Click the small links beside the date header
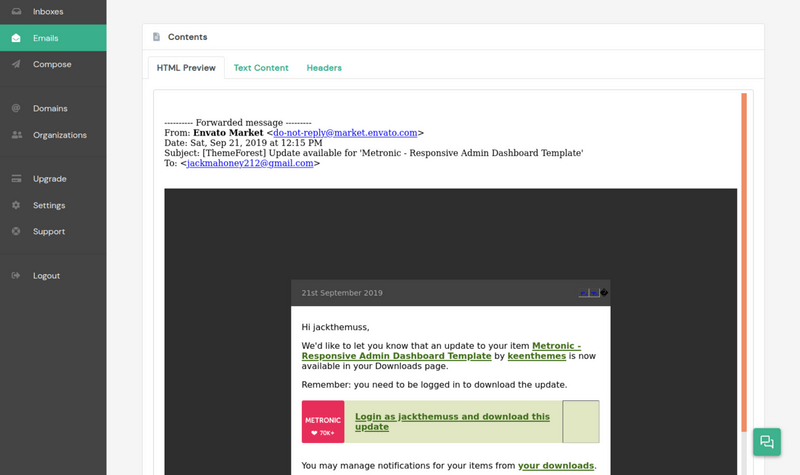800x475 pixels. (589, 293)
